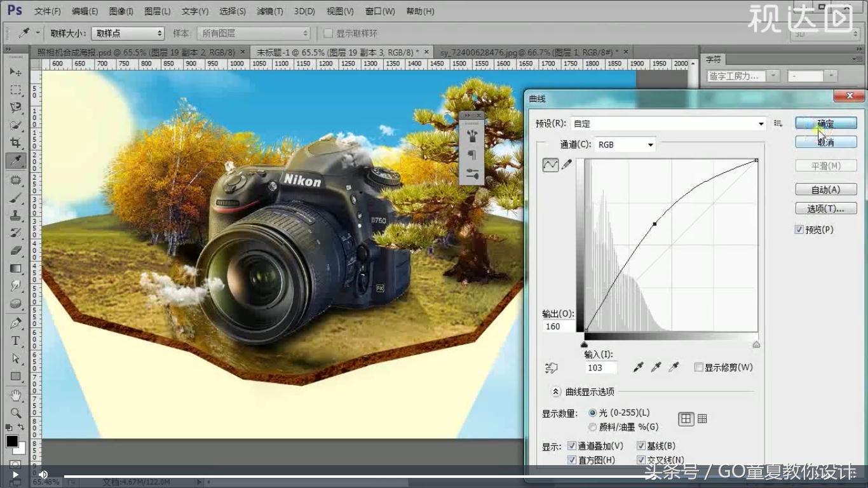868x488 pixels.
Task: Enable the 显示修剪 checkbox
Action: (698, 367)
